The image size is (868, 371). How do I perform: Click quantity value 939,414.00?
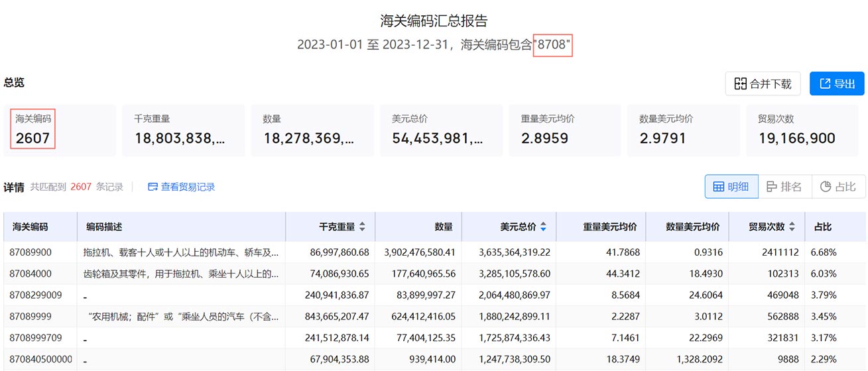431,359
